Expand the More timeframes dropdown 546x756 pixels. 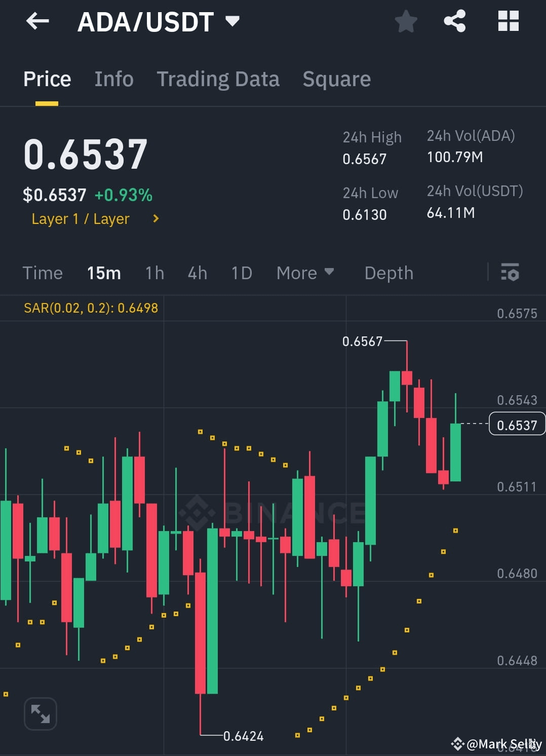tap(305, 273)
